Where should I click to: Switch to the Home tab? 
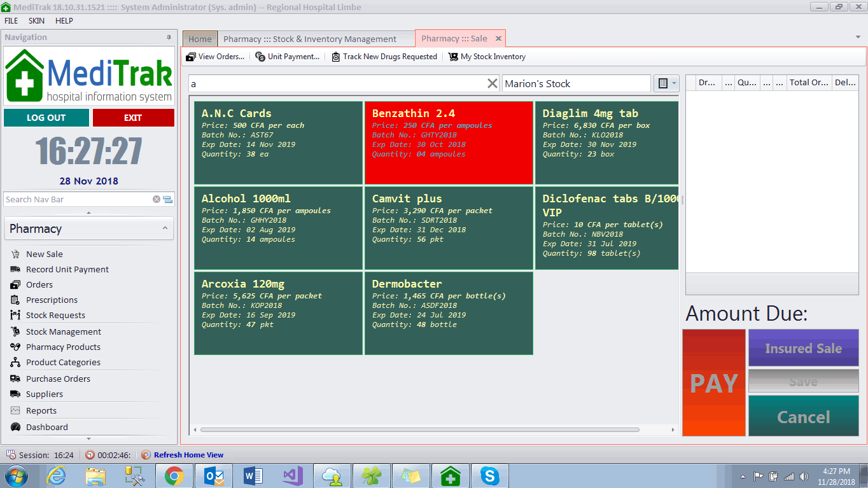coord(200,39)
